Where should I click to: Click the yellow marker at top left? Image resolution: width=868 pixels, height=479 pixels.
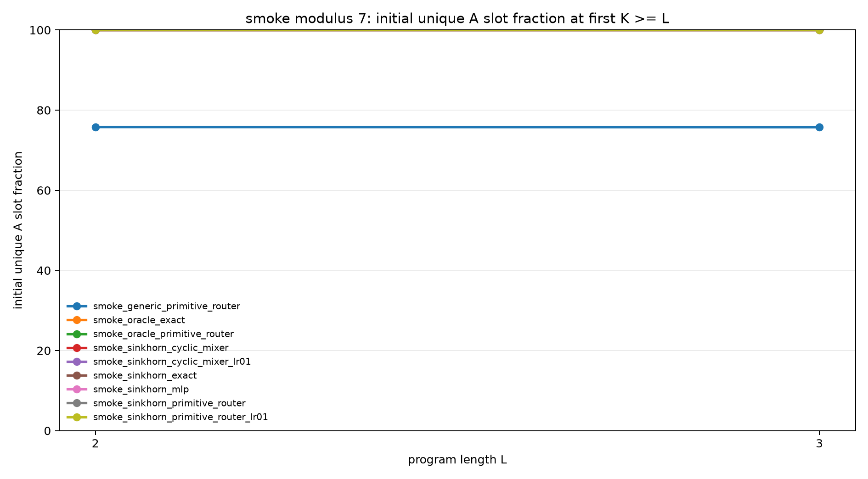click(96, 30)
